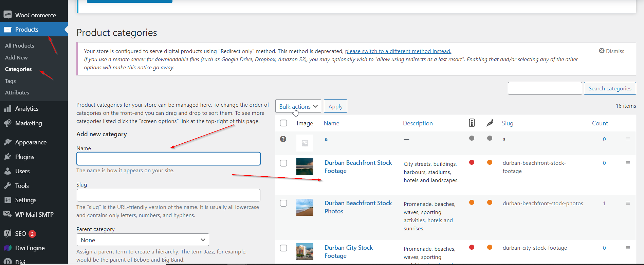This screenshot has width=644, height=265.
Task: Click the help question mark icon on row a
Action: [x=283, y=139]
